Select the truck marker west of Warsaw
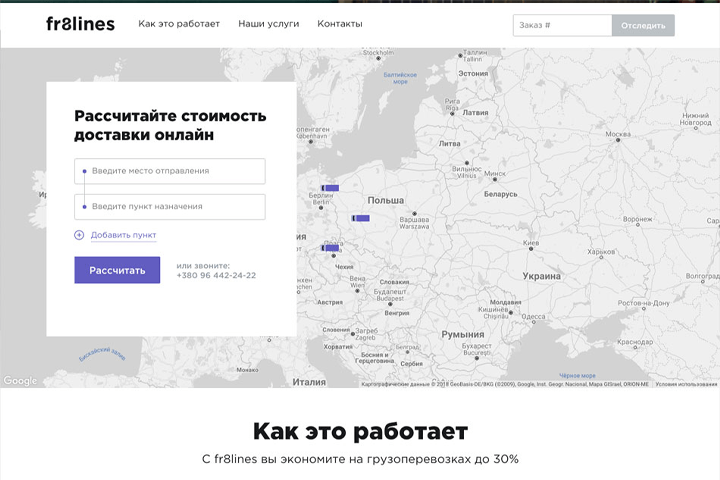Screen dimensions: 720x480 [x=361, y=218]
